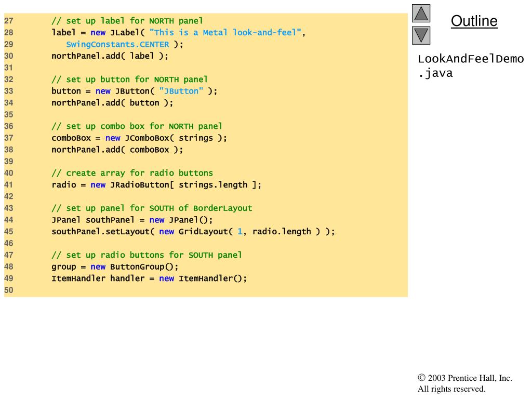
Task: Open the Outline link
Action: [x=474, y=21]
